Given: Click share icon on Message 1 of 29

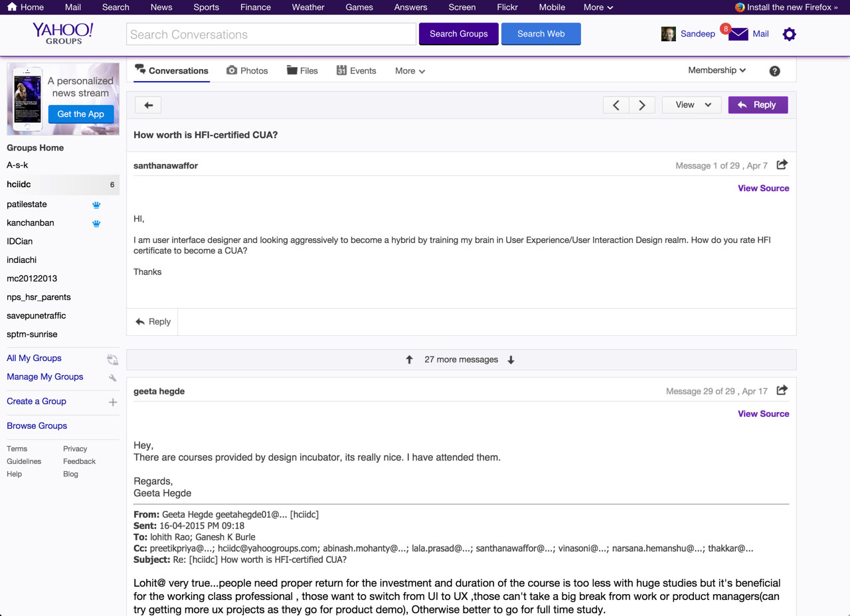Looking at the screenshot, I should coord(782,165).
